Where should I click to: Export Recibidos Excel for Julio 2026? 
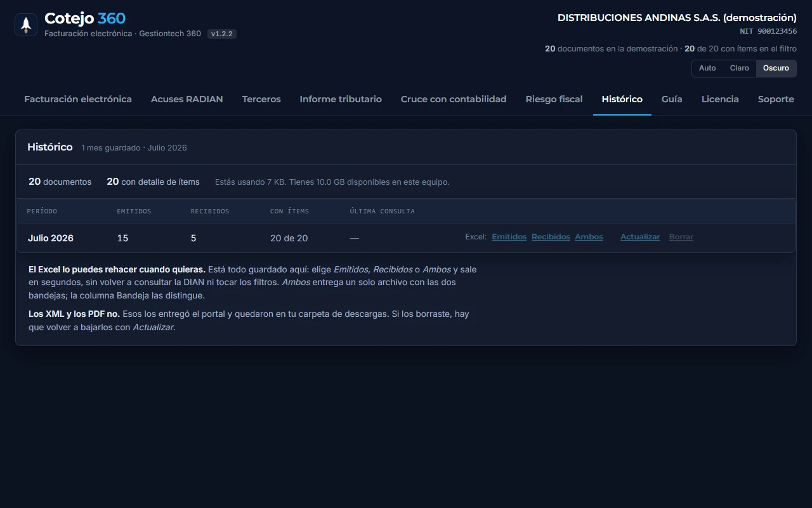(551, 237)
